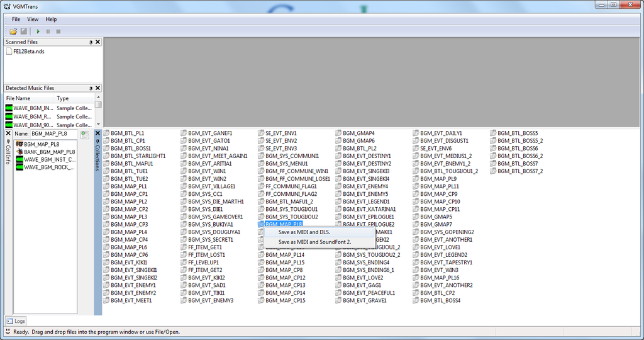The width and height of the screenshot is (644, 340).
Task: Close the Collections panel
Action: tap(97, 133)
